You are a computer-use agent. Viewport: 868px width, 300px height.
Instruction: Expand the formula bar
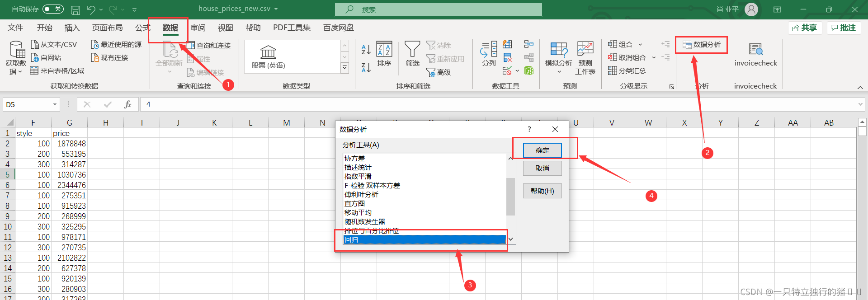pos(860,104)
